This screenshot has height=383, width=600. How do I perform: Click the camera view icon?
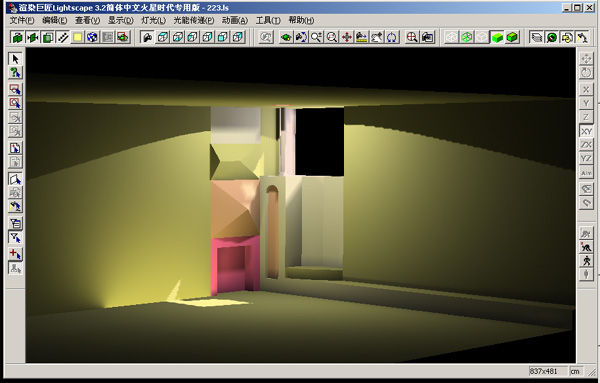coord(427,37)
